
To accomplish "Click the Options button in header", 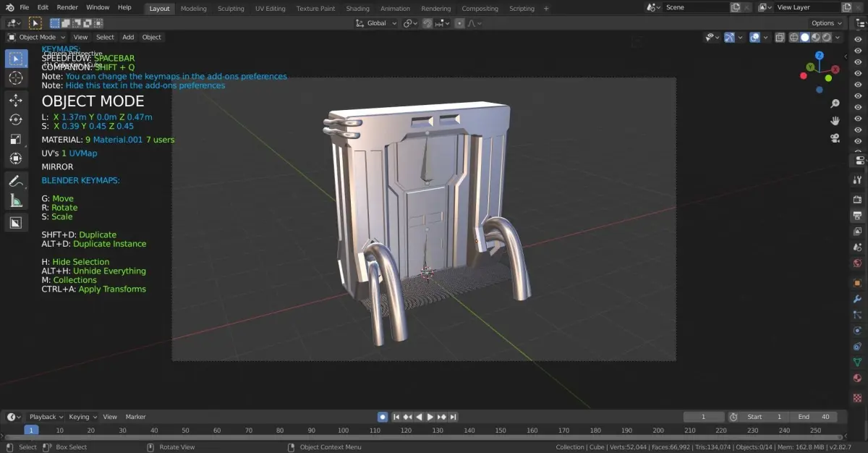I will tap(827, 23).
